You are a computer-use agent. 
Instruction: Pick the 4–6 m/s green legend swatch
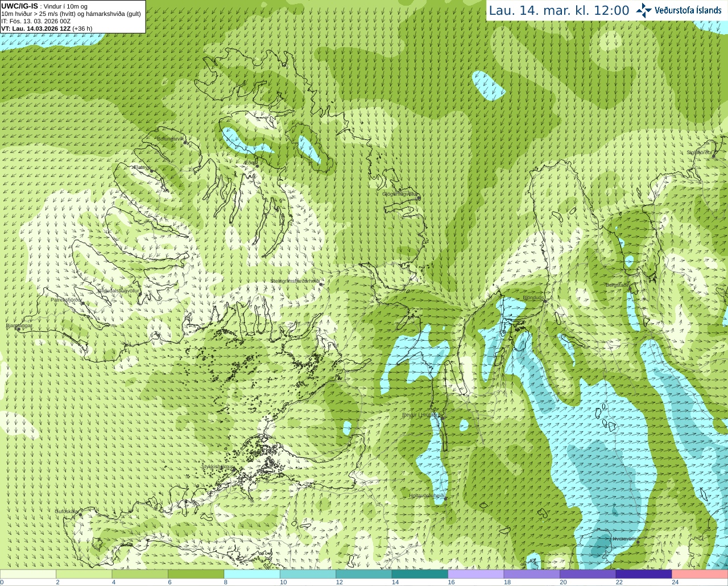140,574
